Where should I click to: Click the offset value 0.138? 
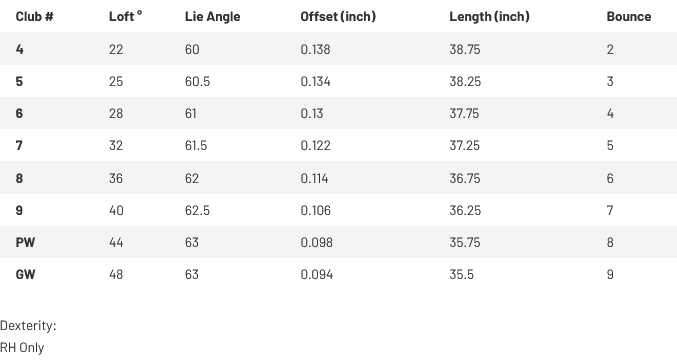pyautogui.click(x=315, y=49)
